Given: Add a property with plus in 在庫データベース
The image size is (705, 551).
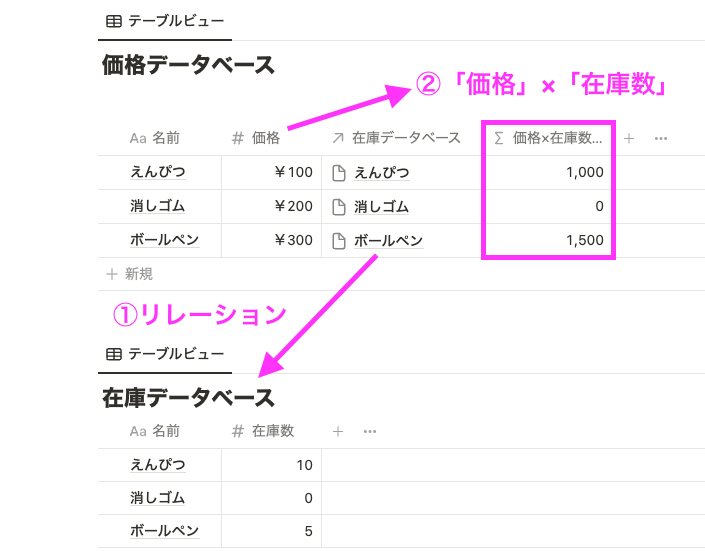Looking at the screenshot, I should click(x=338, y=431).
